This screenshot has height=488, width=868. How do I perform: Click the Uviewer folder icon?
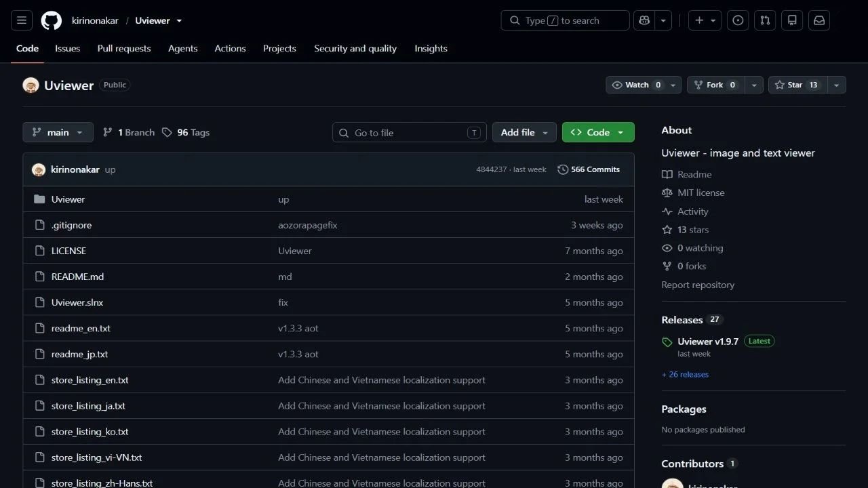tap(39, 199)
